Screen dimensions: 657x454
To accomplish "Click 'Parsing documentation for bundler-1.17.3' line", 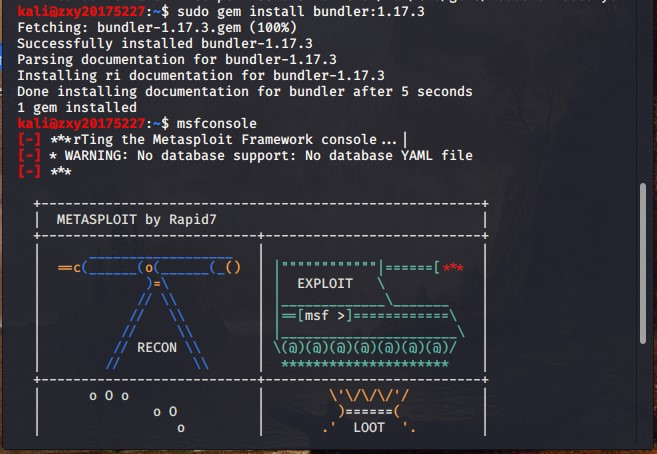I will (177, 59).
